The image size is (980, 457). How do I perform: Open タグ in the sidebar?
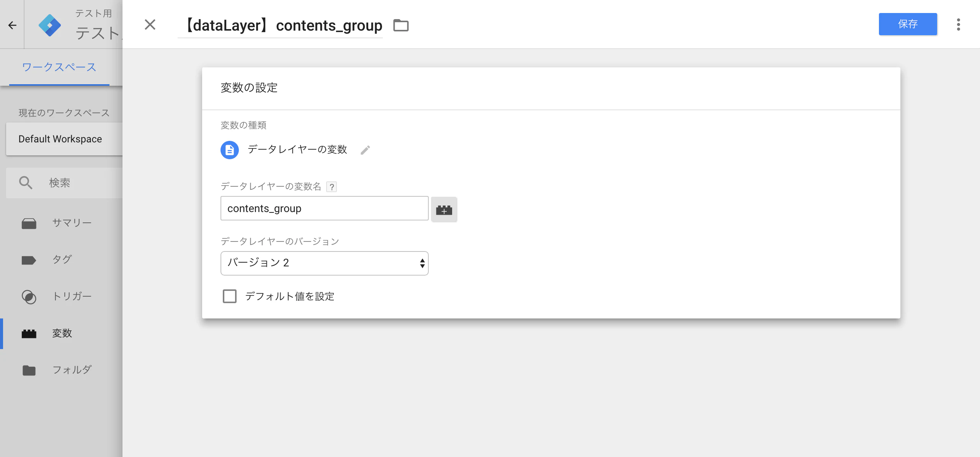61,260
